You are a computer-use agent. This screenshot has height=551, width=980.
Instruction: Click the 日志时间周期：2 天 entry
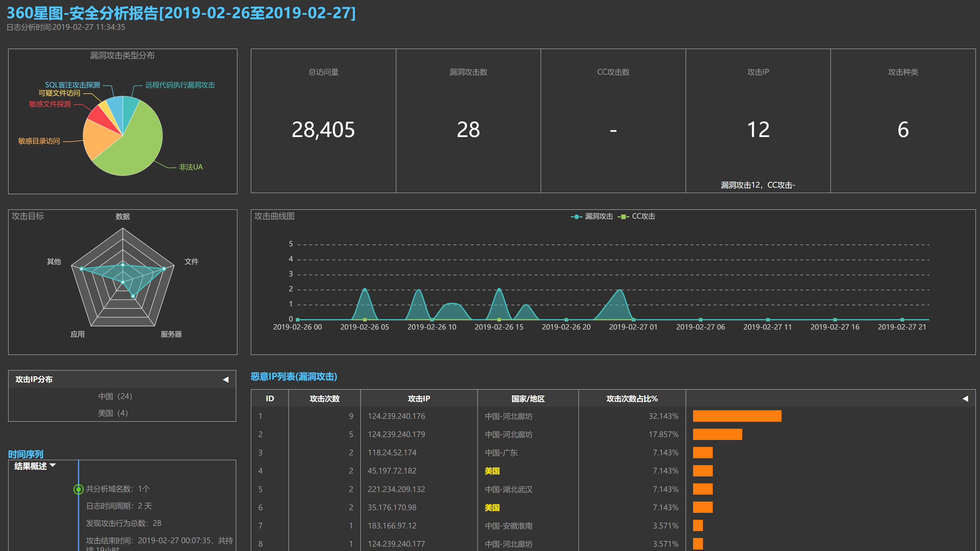coord(119,506)
